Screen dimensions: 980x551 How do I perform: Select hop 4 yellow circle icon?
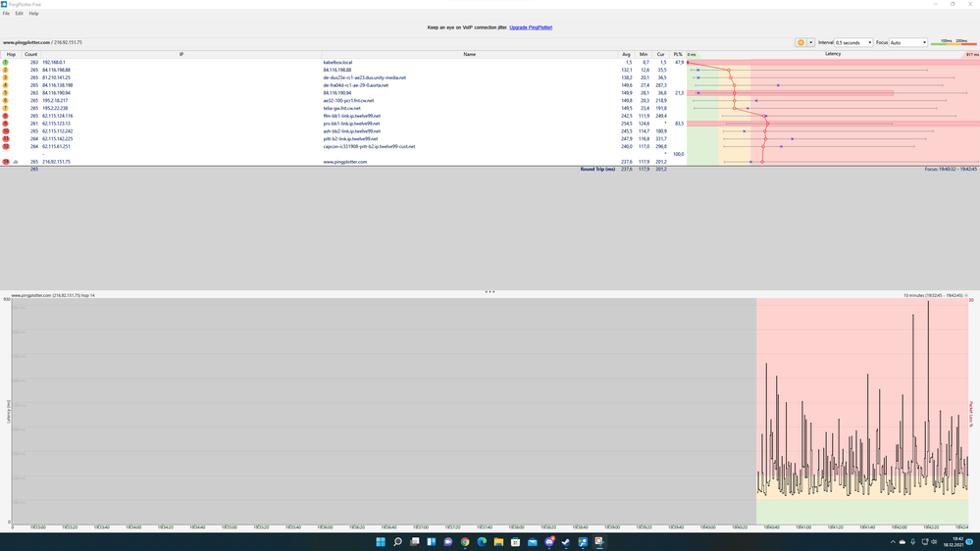coord(6,85)
